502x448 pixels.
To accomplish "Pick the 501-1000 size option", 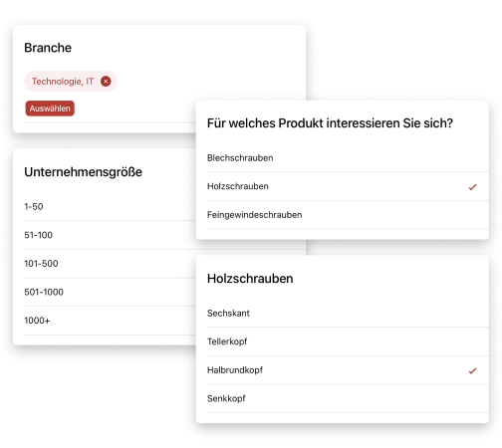I will point(110,293).
